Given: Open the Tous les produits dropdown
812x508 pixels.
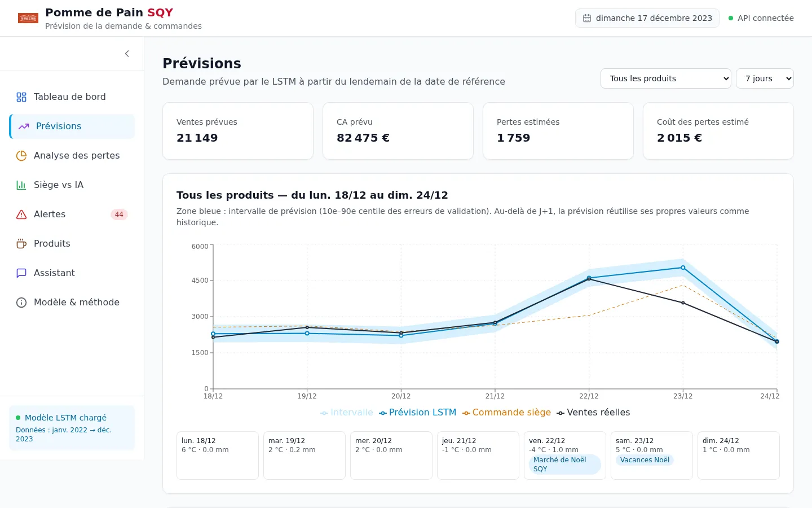Looking at the screenshot, I should [666, 78].
